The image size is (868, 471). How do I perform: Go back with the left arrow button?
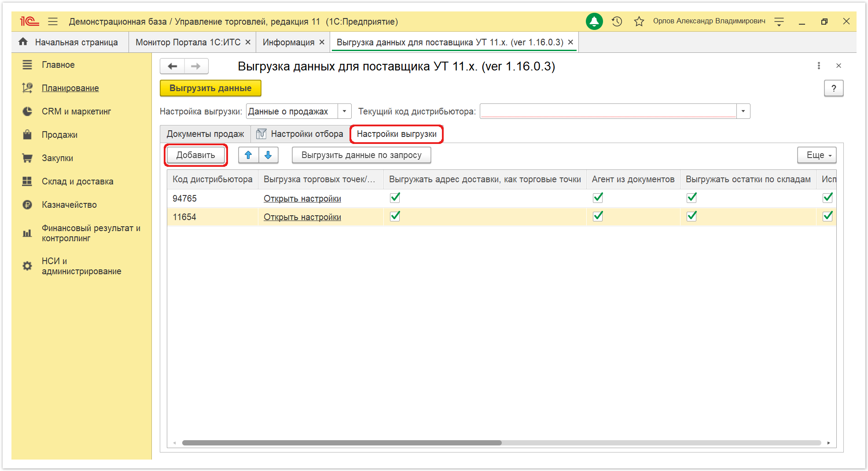coord(173,66)
